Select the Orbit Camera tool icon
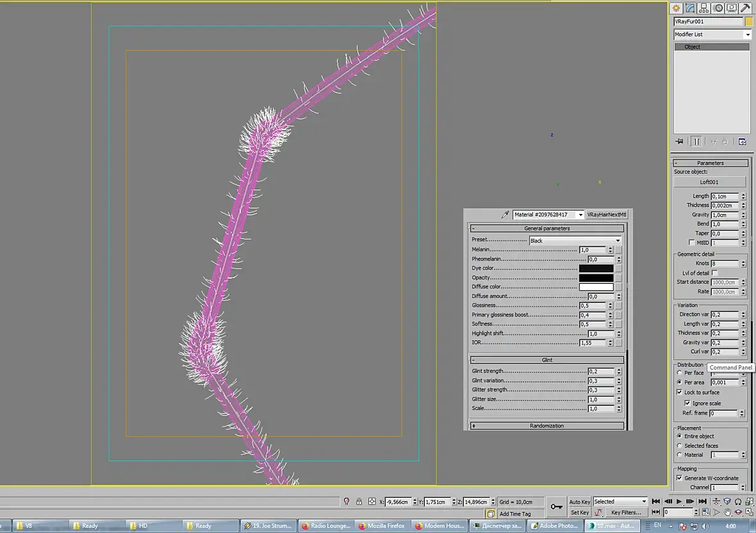This screenshot has height=533, width=756. pos(739,512)
